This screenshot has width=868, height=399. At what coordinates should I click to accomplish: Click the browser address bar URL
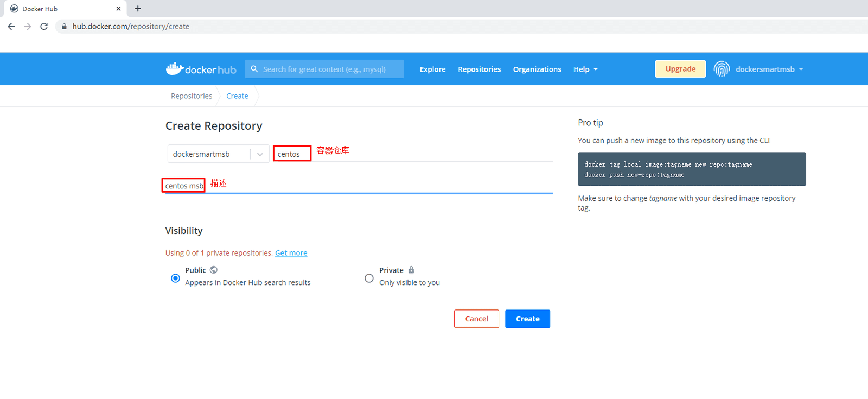point(131,26)
